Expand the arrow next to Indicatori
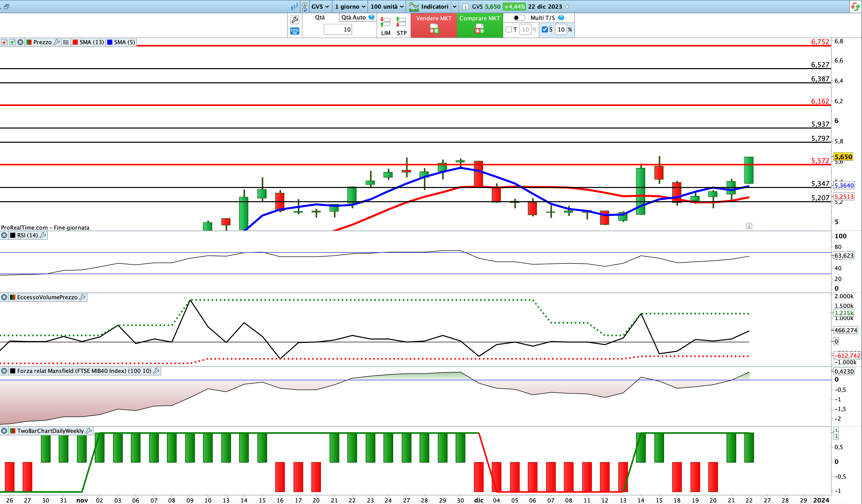862x504 pixels. 455,7
